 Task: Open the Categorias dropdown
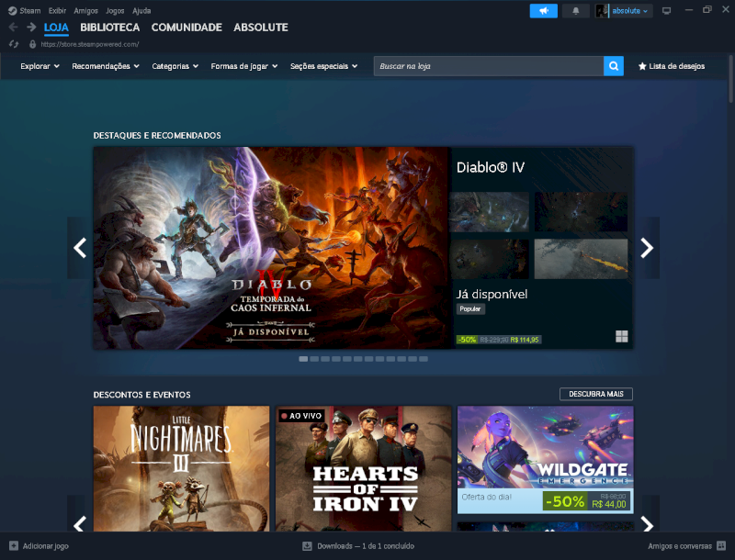175,66
